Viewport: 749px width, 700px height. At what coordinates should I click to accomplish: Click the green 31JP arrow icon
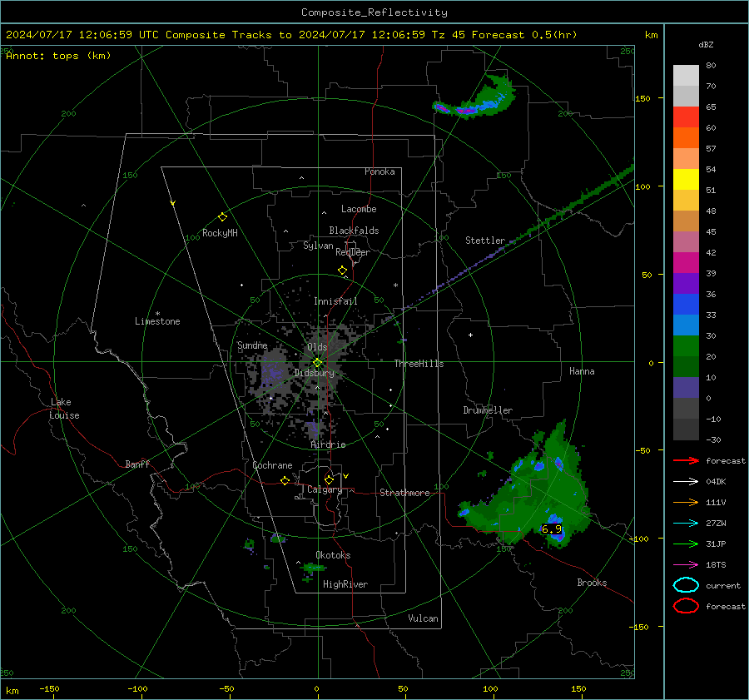pos(686,544)
